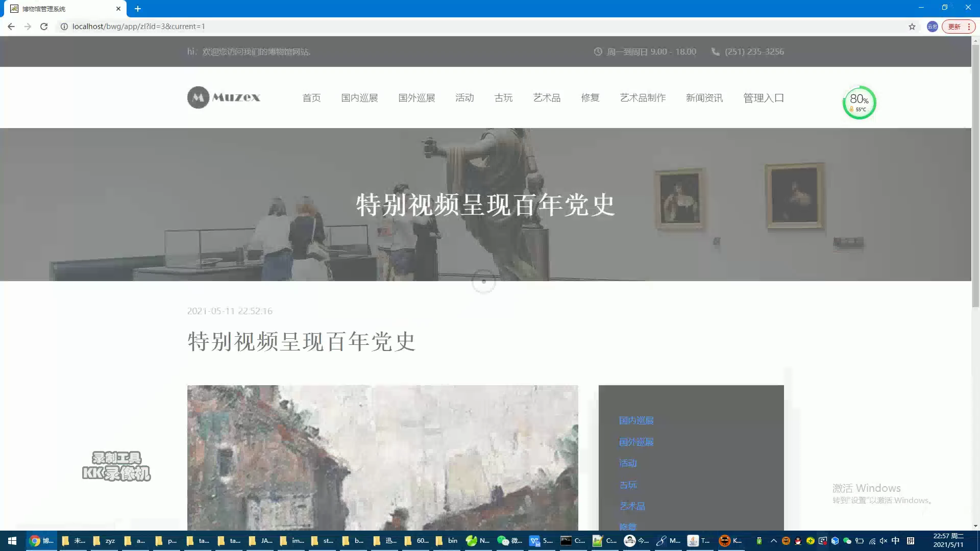The width and height of the screenshot is (980, 551).
Task: Click the page vertical scrollbar
Action: [x=975, y=173]
